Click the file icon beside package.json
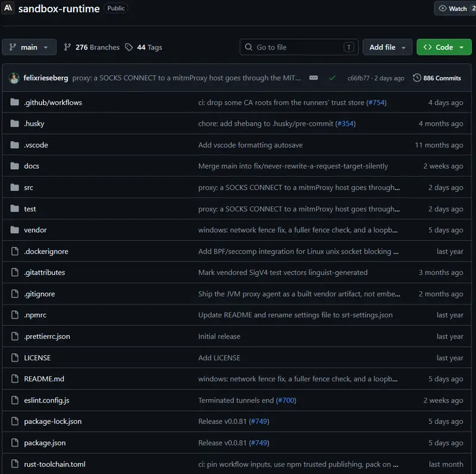This screenshot has width=476, height=474. click(14, 442)
